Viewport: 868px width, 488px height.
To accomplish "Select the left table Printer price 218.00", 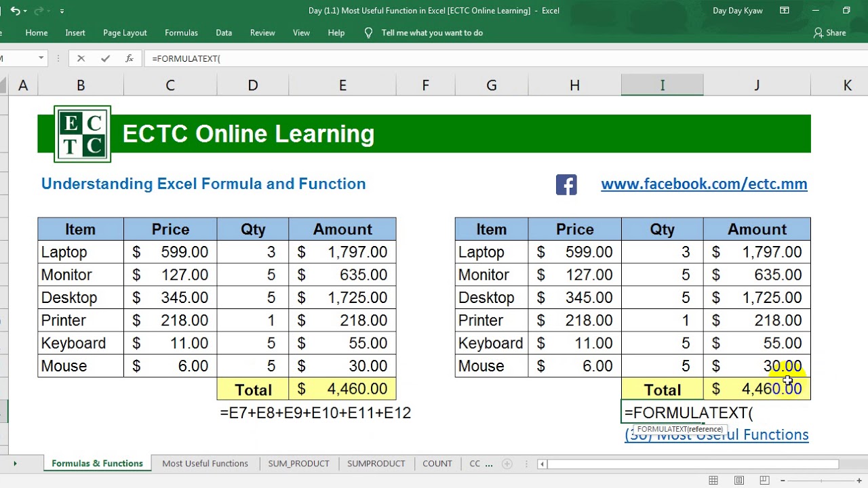I will [170, 321].
